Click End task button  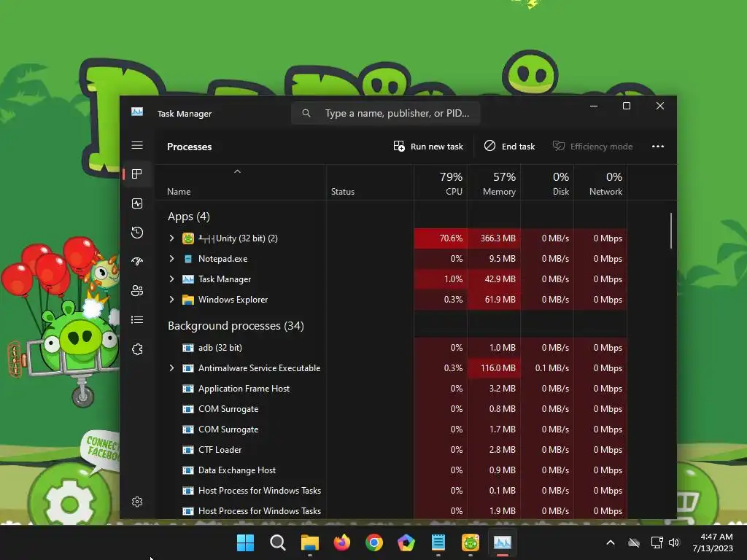(x=510, y=146)
